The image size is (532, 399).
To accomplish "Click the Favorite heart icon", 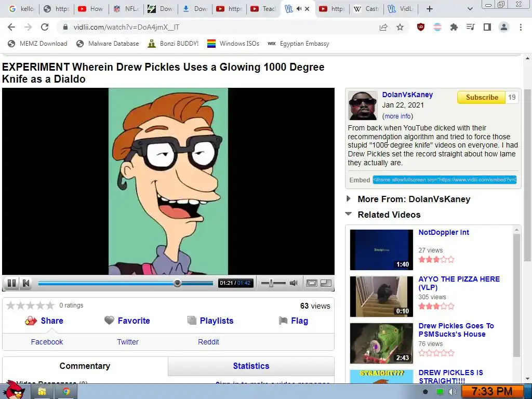I will point(109,320).
